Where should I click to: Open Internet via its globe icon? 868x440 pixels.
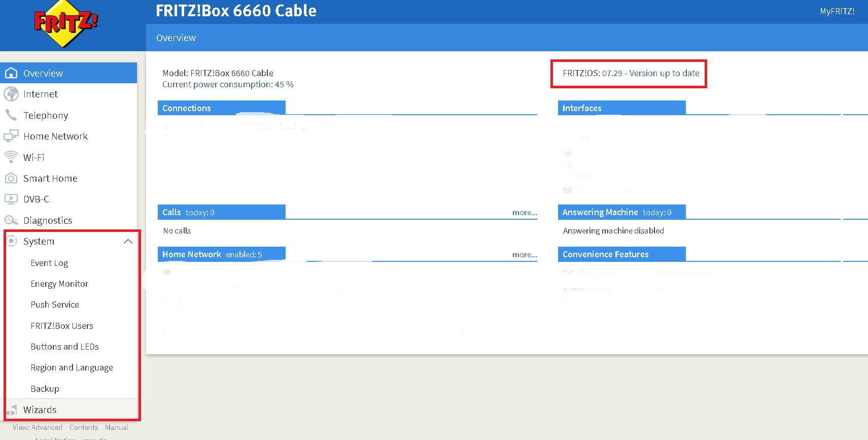[11, 94]
